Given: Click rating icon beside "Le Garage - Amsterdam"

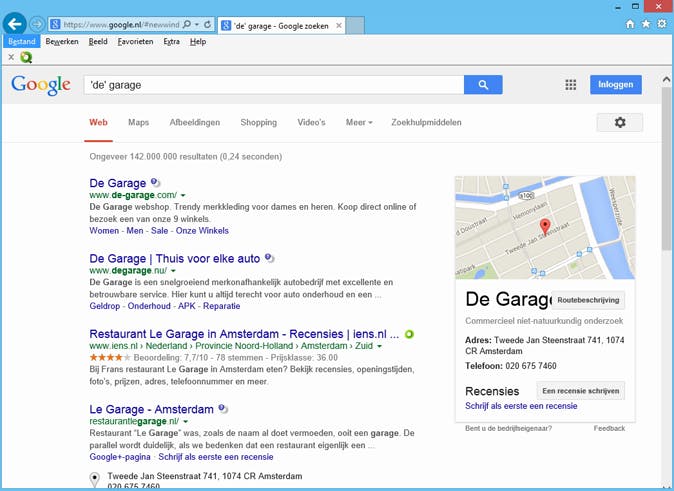Looking at the screenshot, I should (223, 409).
